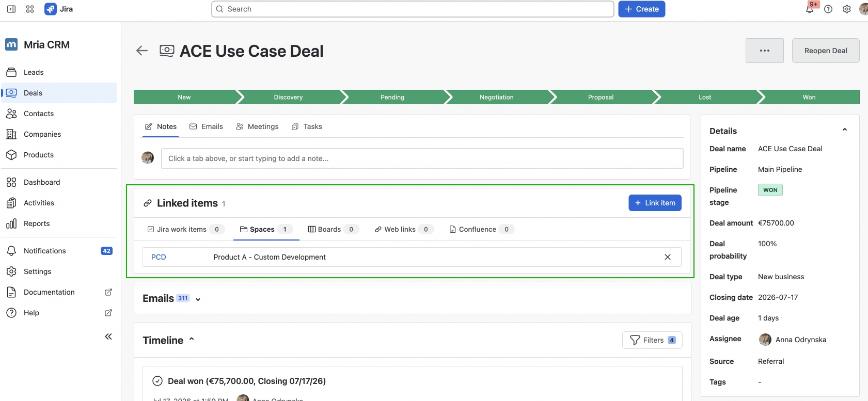
Task: Open the Activities page
Action: tap(59, 203)
